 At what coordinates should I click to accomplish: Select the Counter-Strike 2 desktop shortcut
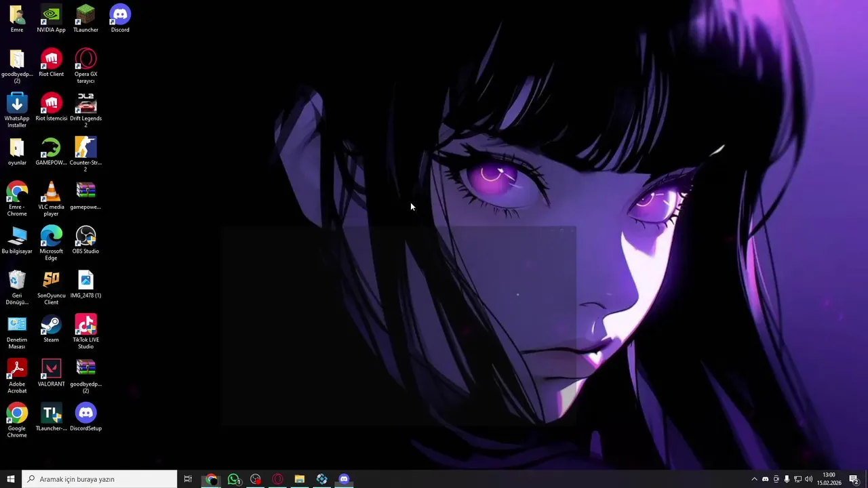pos(85,155)
